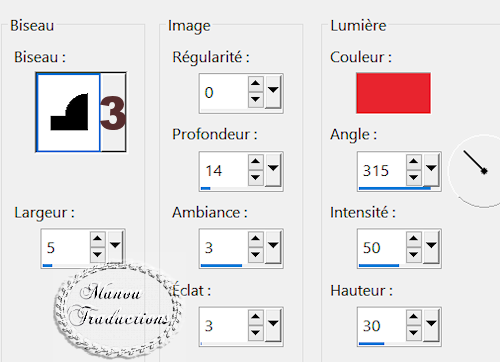500x362 pixels.
Task: Decrease Régularité with the down arrow
Action: [256, 99]
